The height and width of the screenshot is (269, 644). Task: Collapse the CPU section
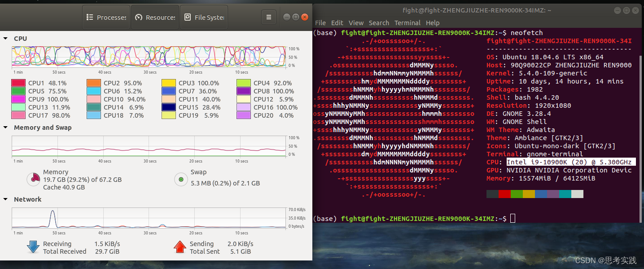(x=5, y=38)
